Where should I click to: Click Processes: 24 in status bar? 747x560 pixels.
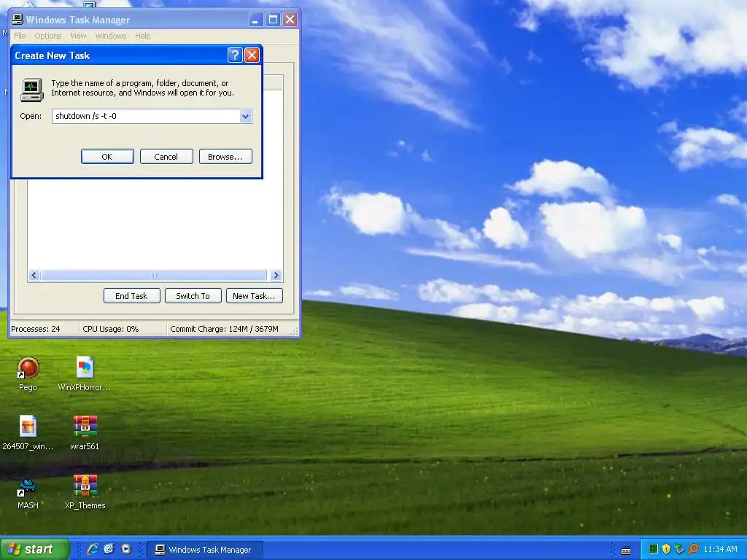coord(36,329)
